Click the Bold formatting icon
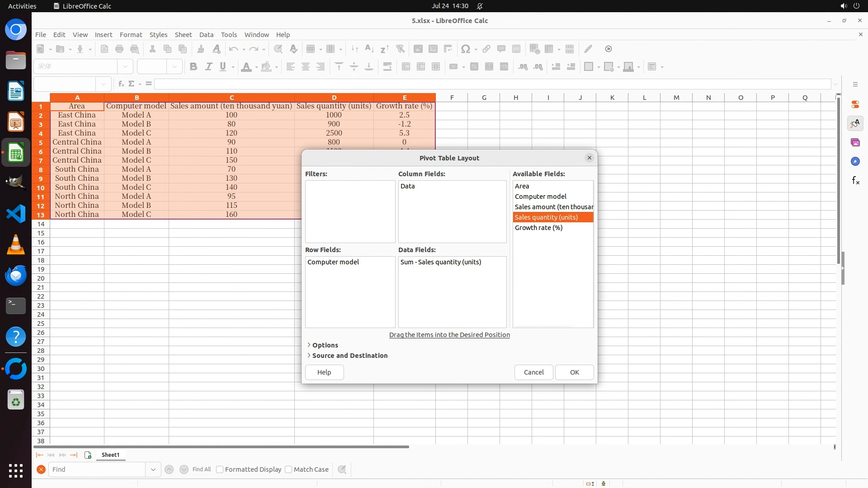This screenshot has height=488, width=868. [x=193, y=67]
